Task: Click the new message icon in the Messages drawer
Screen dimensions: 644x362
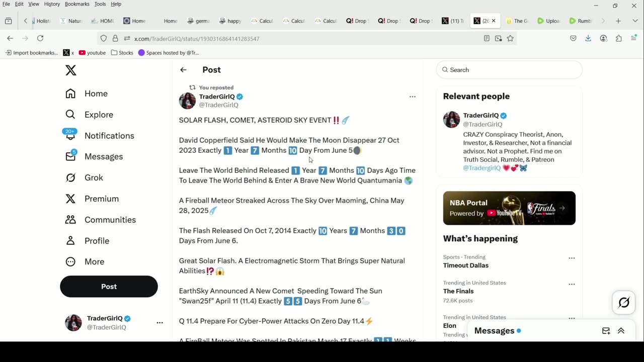Action: pos(606,331)
